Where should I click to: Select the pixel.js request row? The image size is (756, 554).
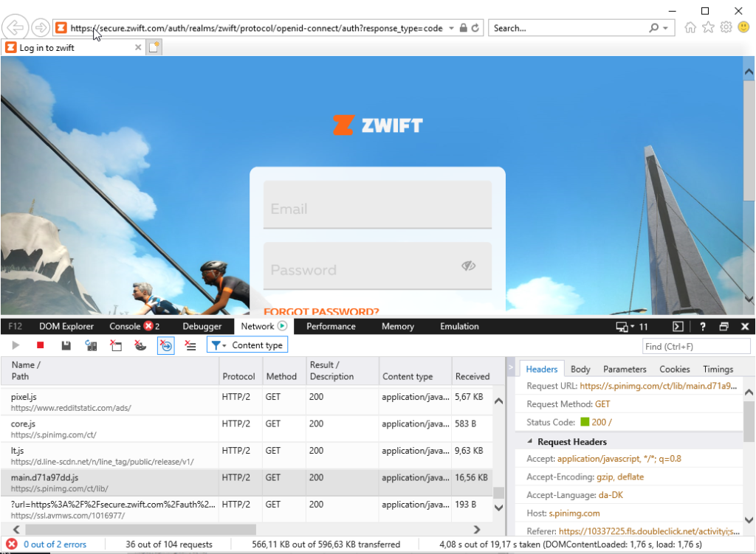247,402
